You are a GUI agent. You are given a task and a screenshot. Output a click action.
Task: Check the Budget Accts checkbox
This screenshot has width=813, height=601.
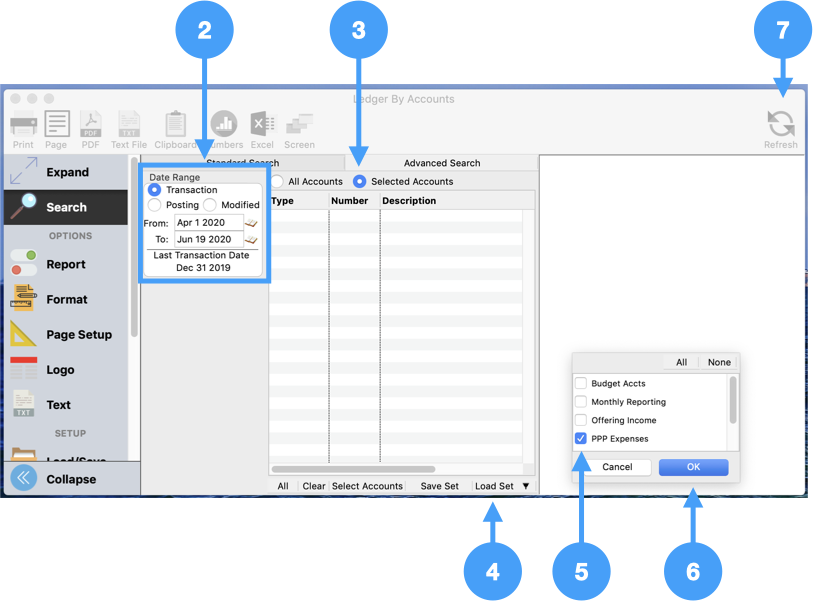click(581, 384)
